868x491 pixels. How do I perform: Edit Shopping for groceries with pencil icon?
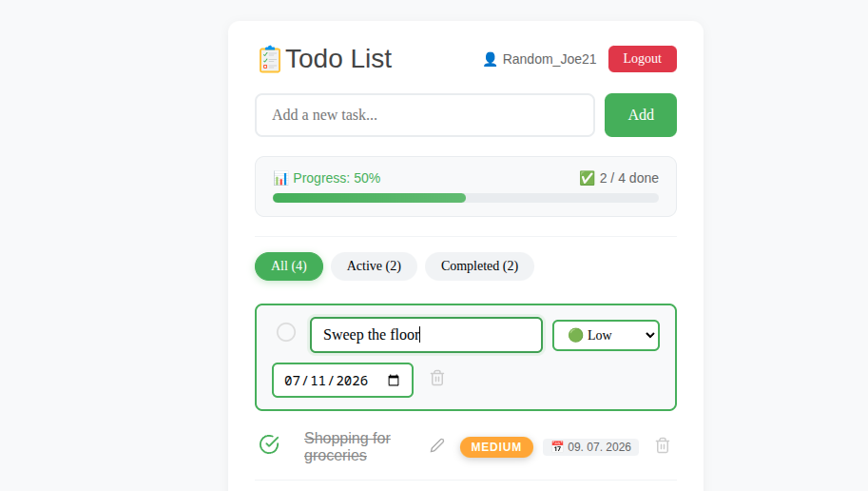437,445
